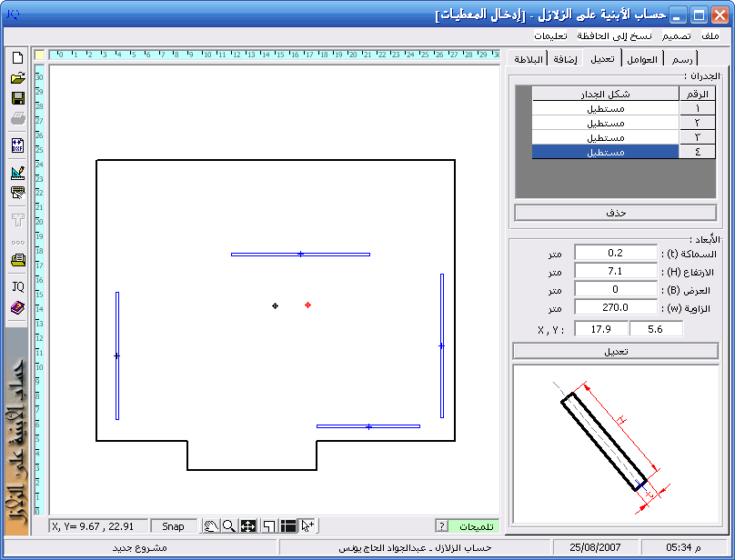Click the zoom extents arrows icon

(x=248, y=526)
